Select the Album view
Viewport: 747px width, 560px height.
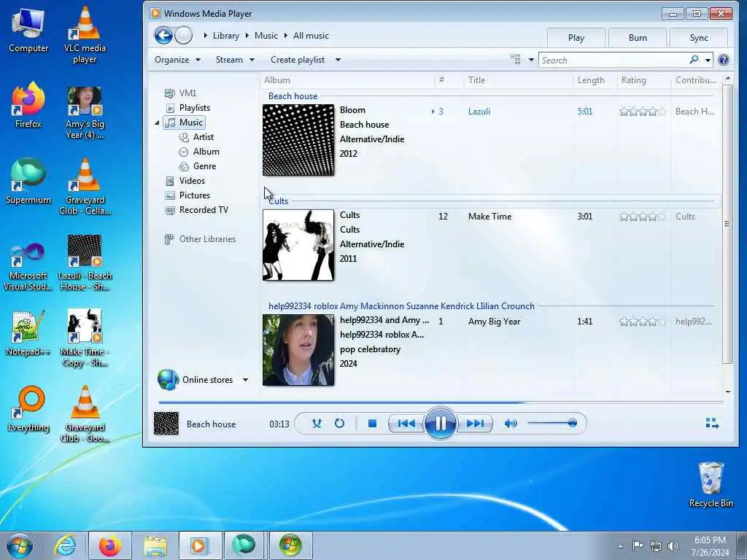(199, 152)
